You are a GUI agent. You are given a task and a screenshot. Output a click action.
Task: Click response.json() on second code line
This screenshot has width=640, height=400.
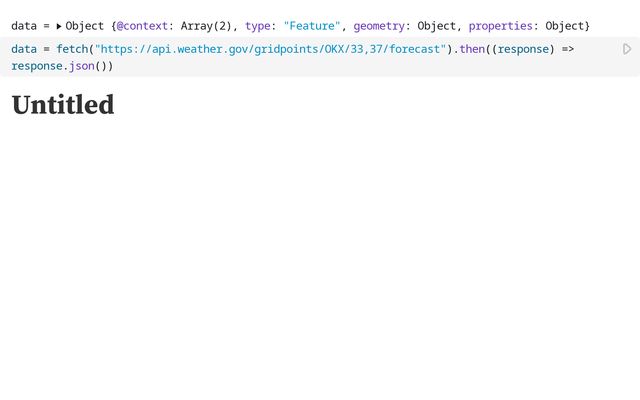click(x=62, y=66)
